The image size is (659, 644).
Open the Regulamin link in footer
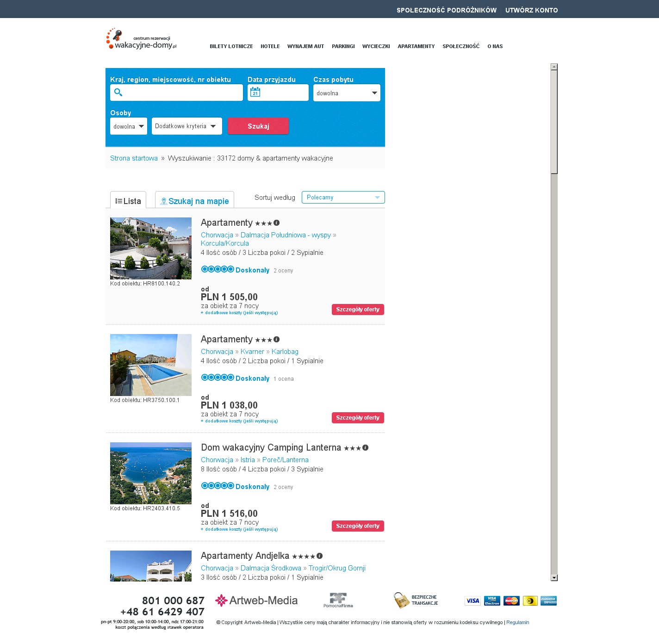tap(518, 623)
